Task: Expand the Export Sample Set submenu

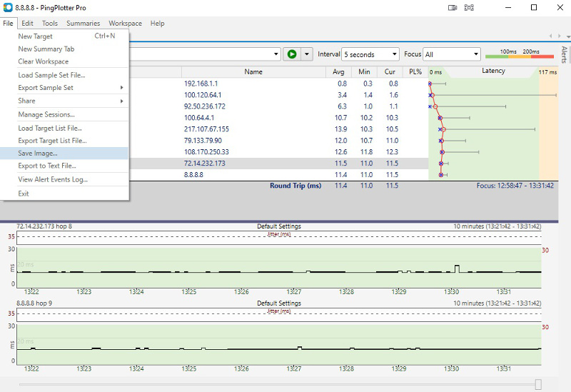Action: click(x=121, y=88)
